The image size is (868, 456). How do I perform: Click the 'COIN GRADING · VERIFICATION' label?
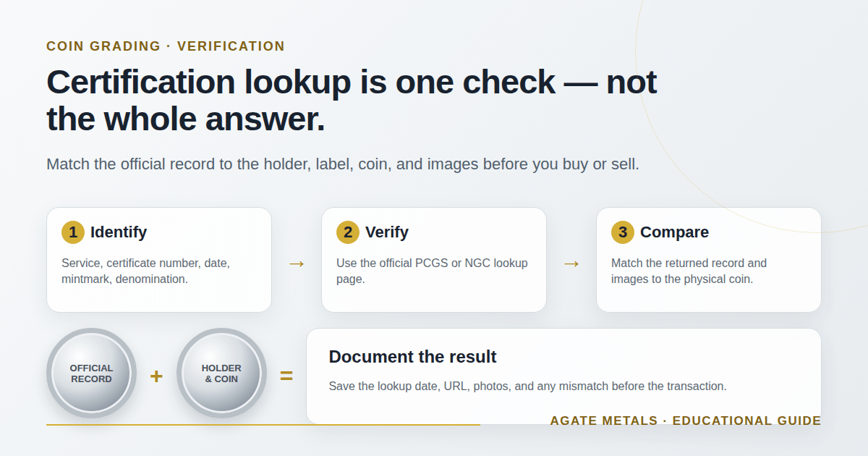tap(166, 46)
